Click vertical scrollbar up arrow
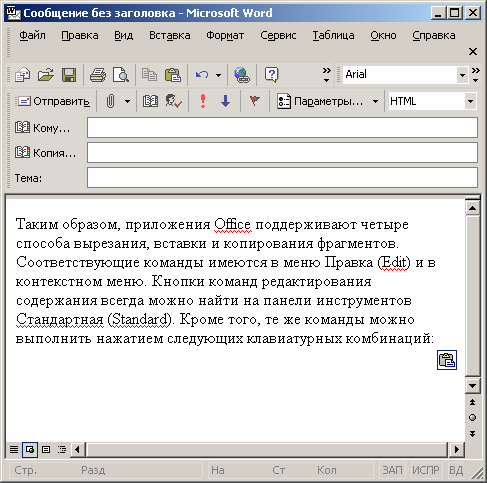487x483 pixels. [473, 208]
